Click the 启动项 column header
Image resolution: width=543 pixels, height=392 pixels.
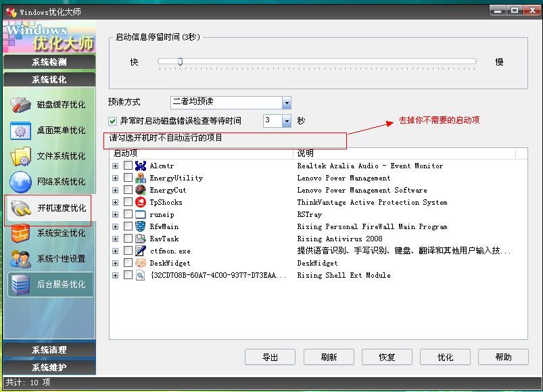(202, 153)
